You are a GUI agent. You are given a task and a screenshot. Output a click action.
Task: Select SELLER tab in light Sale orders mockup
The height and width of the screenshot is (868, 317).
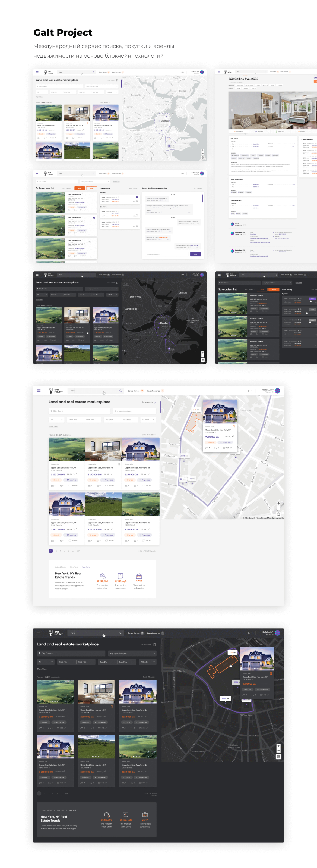[91, 188]
